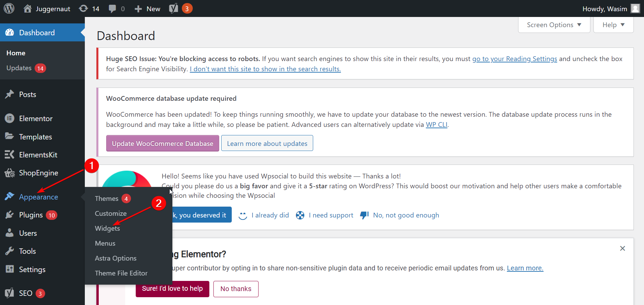Open the Yoast icon in admin bar
The height and width of the screenshot is (305, 644).
(x=173, y=8)
